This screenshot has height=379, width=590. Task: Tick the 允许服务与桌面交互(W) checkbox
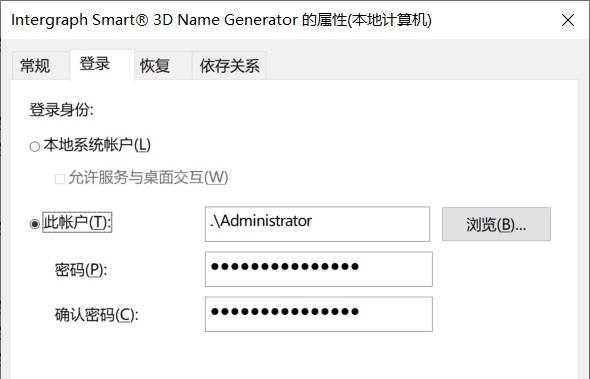pyautogui.click(x=59, y=178)
